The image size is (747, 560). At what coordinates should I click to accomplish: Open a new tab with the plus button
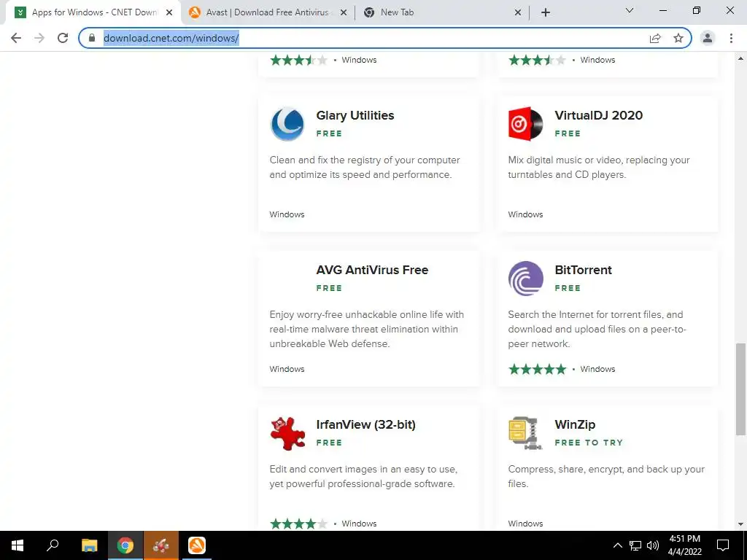[546, 12]
